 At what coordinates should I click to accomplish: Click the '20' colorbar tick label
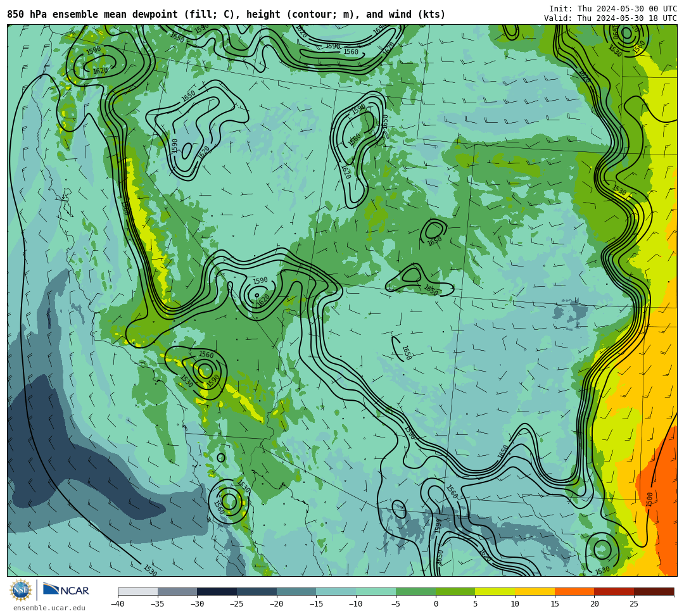pos(595,604)
